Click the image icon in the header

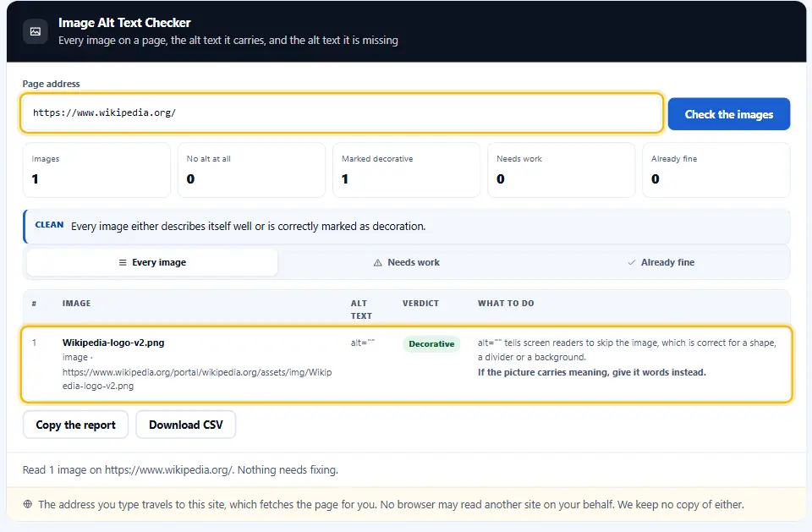tap(36, 31)
